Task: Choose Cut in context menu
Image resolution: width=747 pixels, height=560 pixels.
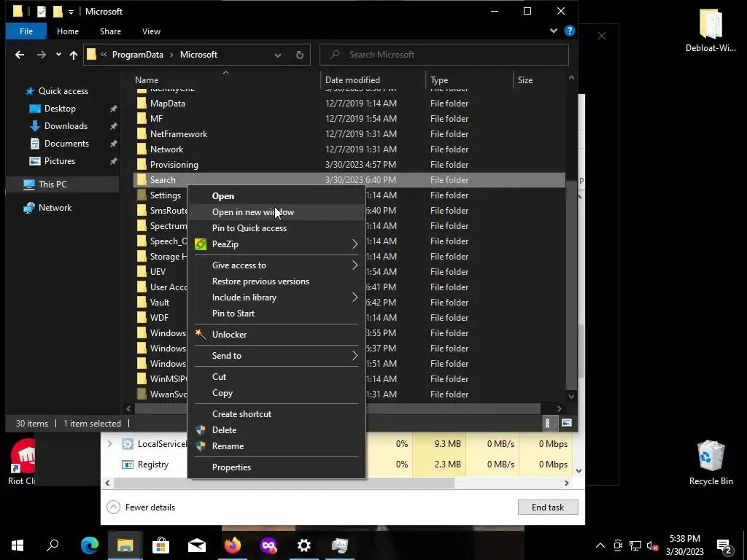Action: point(276,377)
